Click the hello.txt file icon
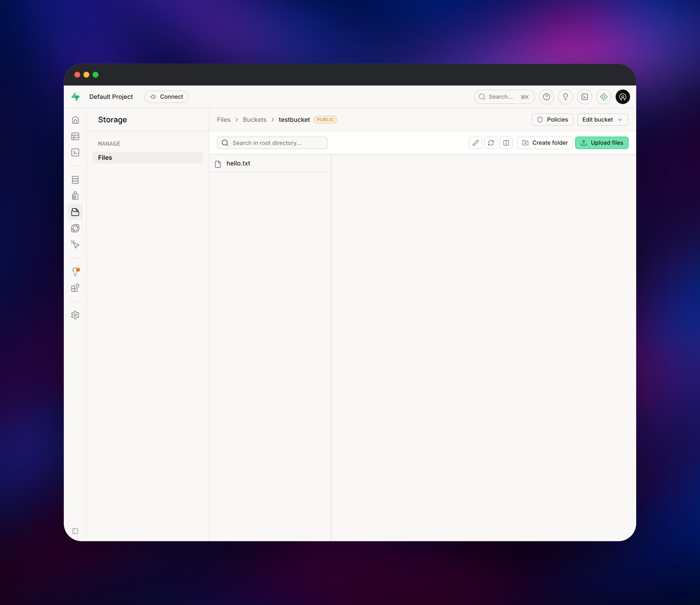This screenshot has width=700, height=605. [x=218, y=164]
